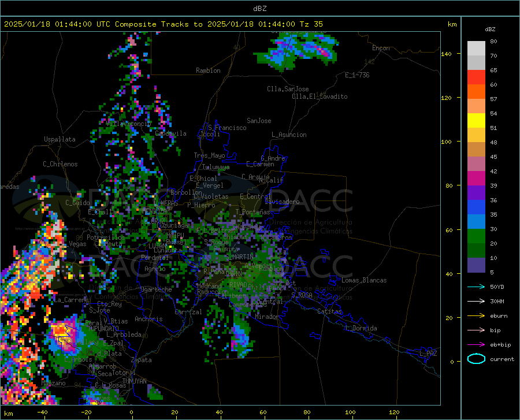The width and height of the screenshot is (520, 420).
Task: Click the E_Chical map label
Action: (x=203, y=179)
